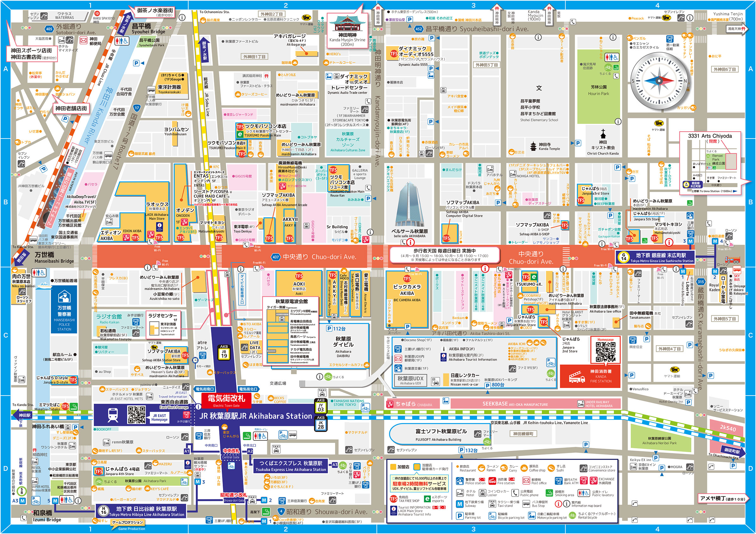Click the pink CHABARA banner
Viewport: 756px width, 534px height.
click(x=412, y=404)
